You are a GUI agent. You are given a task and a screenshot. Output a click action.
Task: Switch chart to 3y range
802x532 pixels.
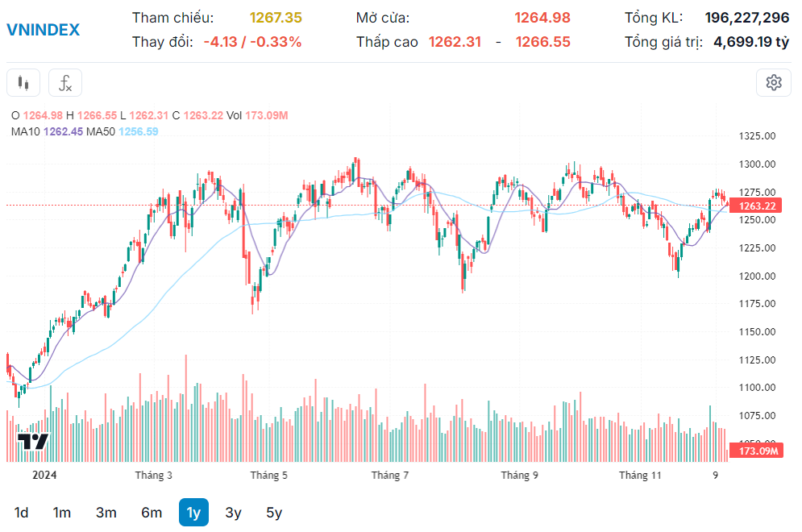tap(233, 513)
